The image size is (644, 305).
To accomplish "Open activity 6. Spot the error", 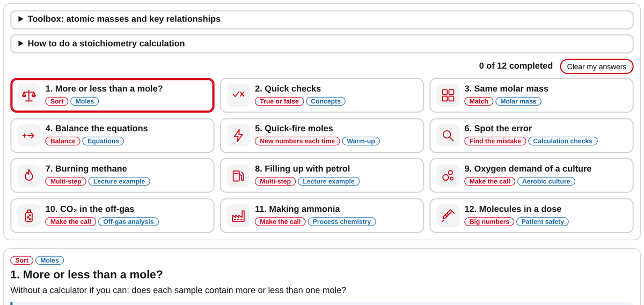I will [531, 136].
